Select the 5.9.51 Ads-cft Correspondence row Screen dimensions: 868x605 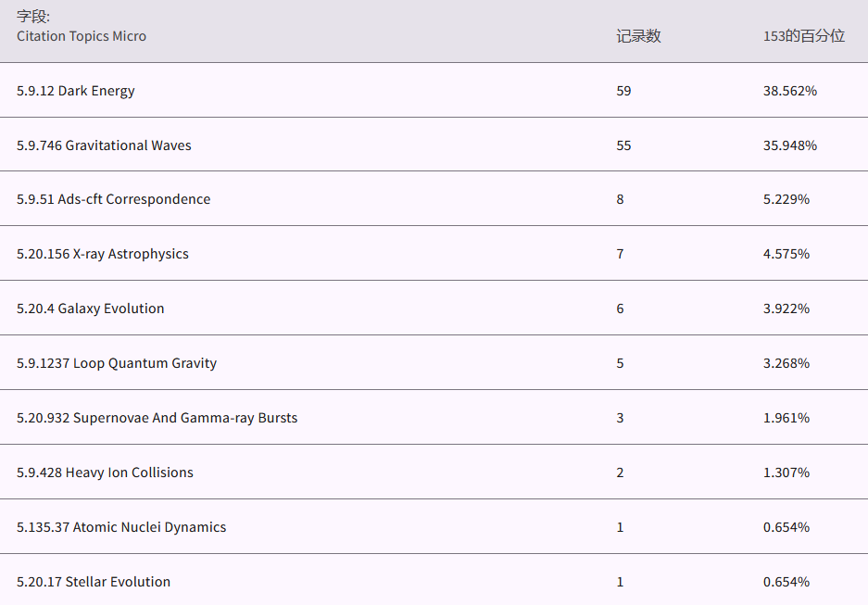pos(113,199)
